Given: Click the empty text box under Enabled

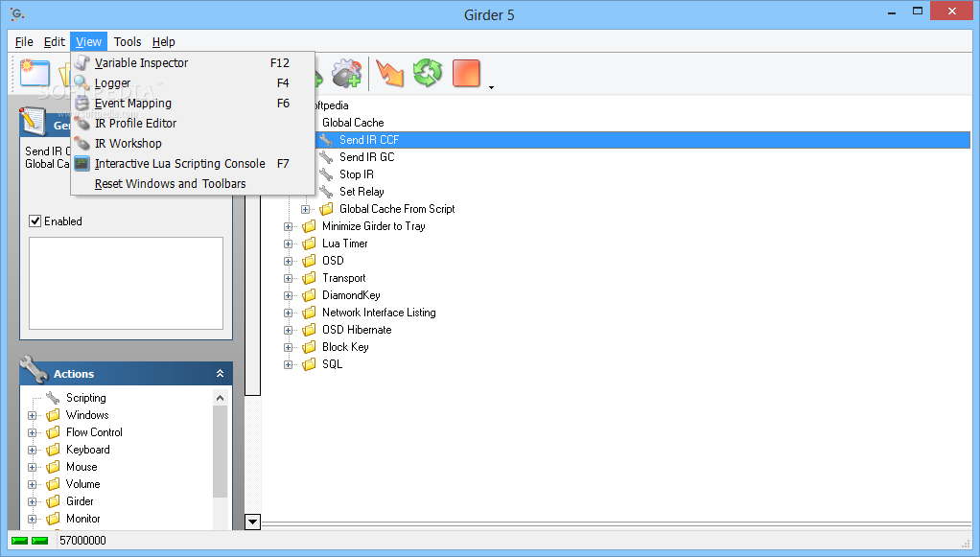Looking at the screenshot, I should pyautogui.click(x=127, y=283).
